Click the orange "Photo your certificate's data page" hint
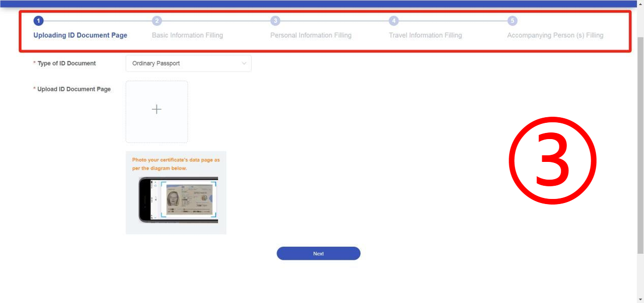Image resolution: width=644 pixels, height=303 pixels. tap(176, 164)
